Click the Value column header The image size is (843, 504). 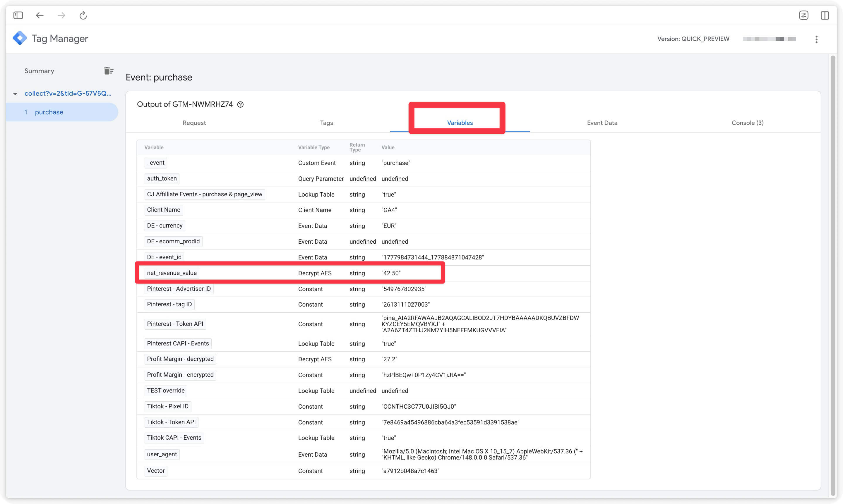[x=388, y=147]
